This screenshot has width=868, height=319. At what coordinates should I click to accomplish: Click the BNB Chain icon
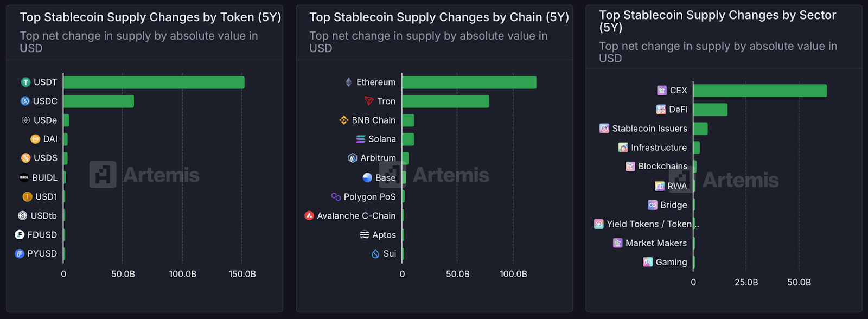[x=343, y=120]
